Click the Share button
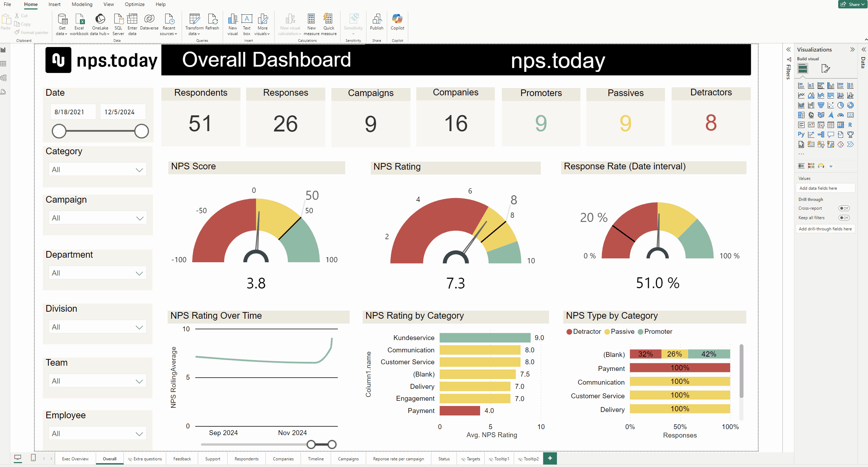Viewport: 868px width, 467px height. tap(852, 4)
